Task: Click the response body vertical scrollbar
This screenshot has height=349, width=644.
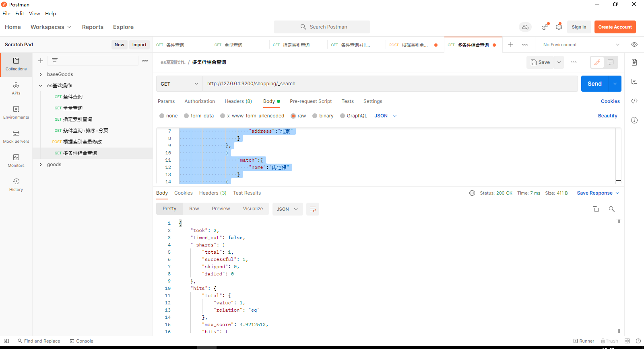Action: tap(619, 276)
